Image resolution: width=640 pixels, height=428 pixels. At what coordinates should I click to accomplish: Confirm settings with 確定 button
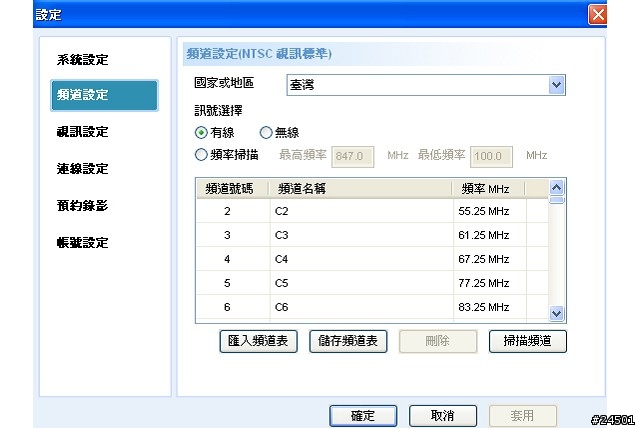pos(363,416)
